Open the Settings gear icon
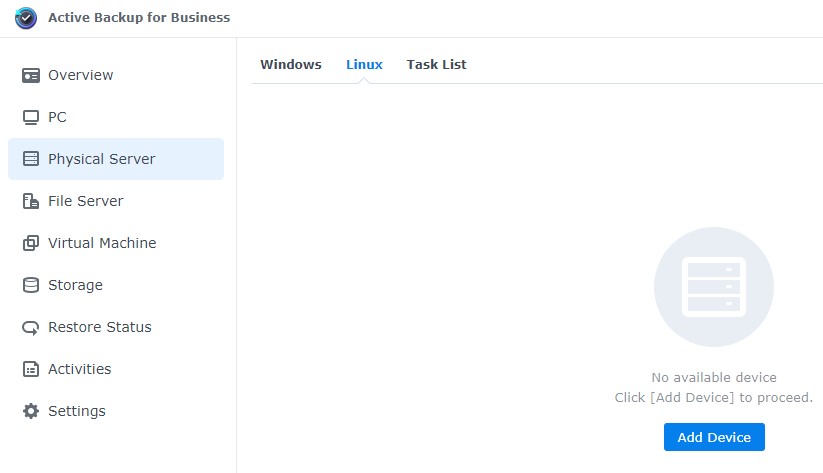Image resolution: width=823 pixels, height=473 pixels. pos(30,411)
